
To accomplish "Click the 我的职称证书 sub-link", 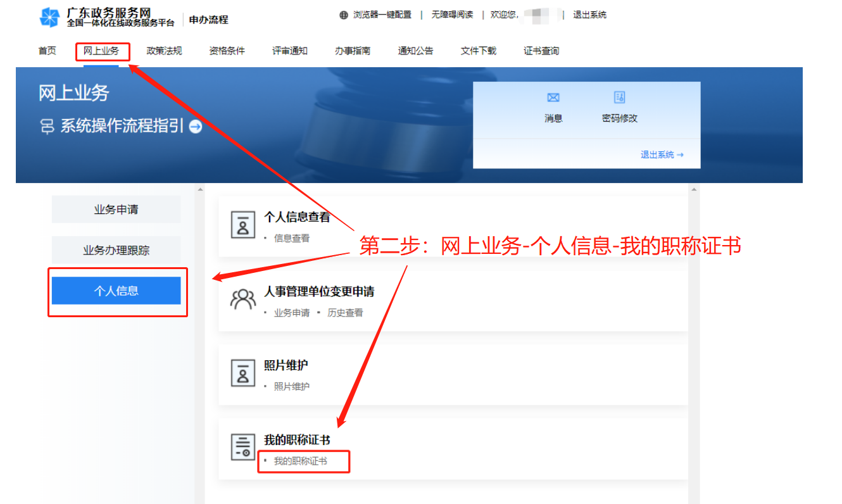I will pyautogui.click(x=301, y=462).
